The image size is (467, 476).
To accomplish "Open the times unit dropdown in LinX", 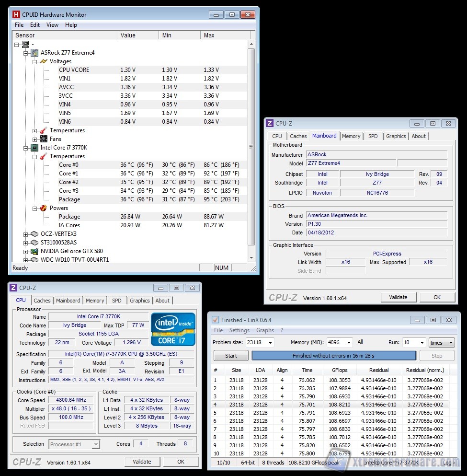I will coord(450,343).
